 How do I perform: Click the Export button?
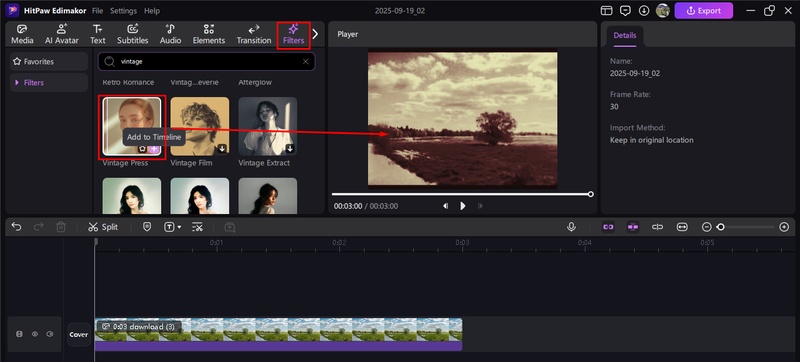point(704,11)
